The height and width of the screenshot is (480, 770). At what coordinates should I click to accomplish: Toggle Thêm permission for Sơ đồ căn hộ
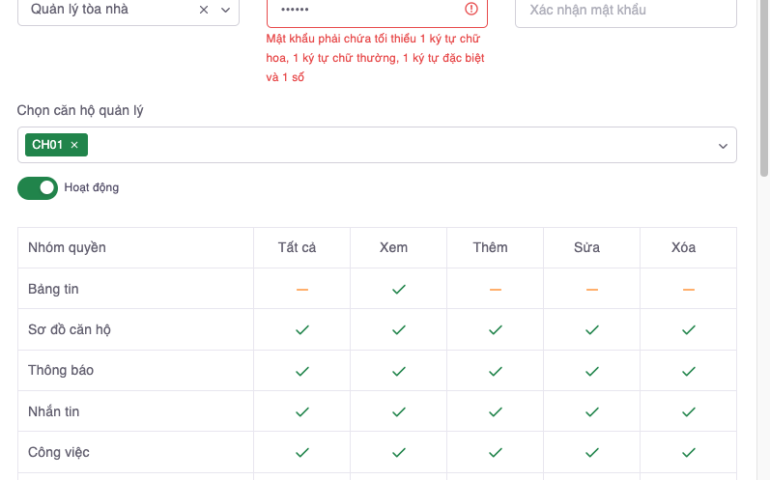coord(494,330)
